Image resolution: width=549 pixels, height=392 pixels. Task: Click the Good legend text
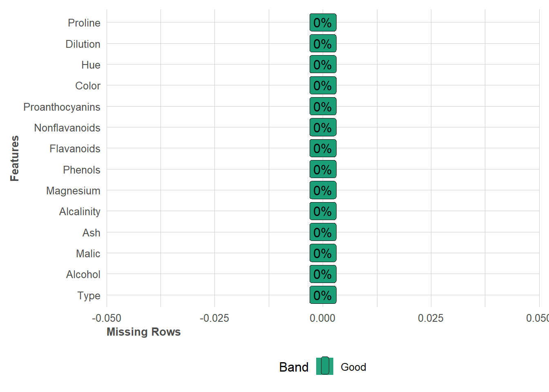[353, 367]
